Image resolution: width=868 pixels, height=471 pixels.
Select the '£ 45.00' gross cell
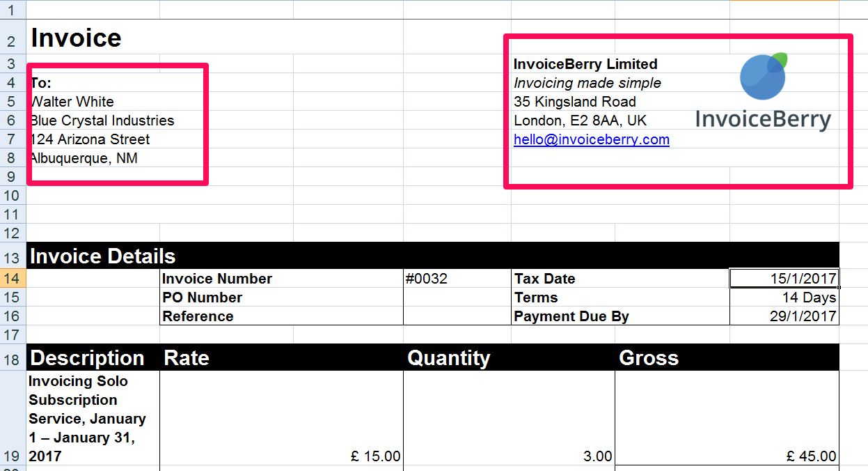(727, 418)
